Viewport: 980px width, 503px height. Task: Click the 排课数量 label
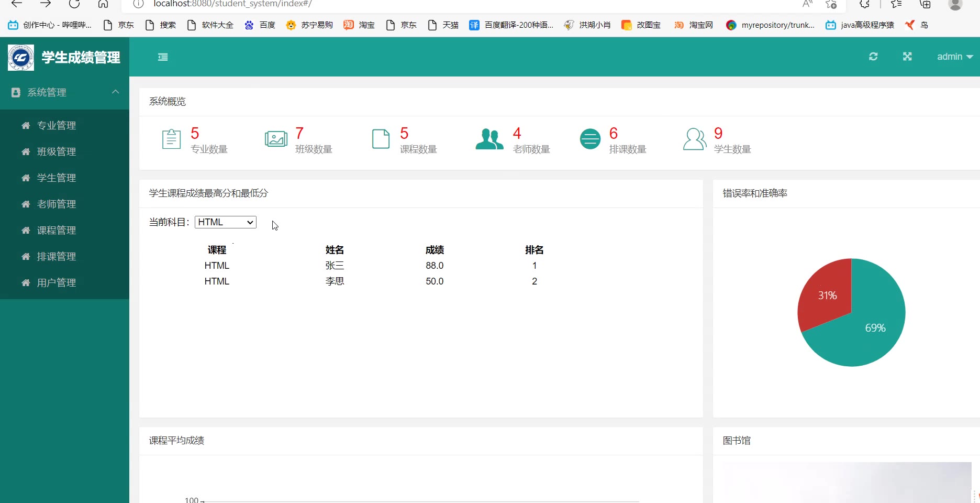(x=628, y=149)
